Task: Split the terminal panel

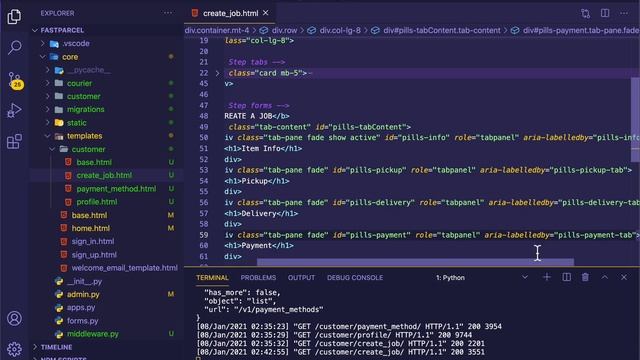Action: [566, 277]
